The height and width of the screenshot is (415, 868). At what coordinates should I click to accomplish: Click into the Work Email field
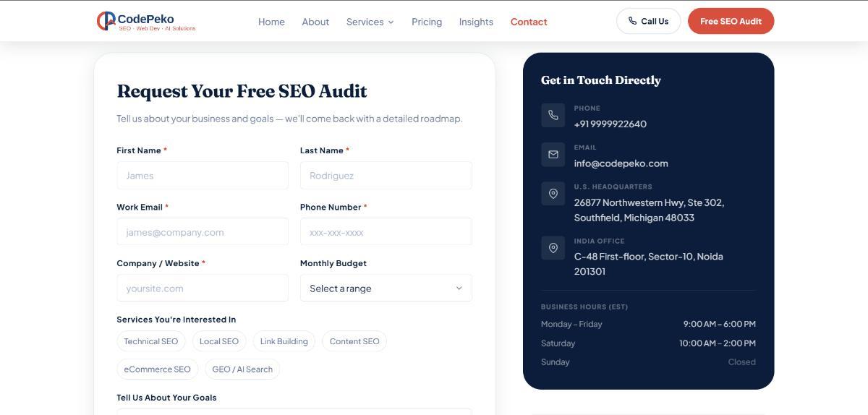pos(203,232)
